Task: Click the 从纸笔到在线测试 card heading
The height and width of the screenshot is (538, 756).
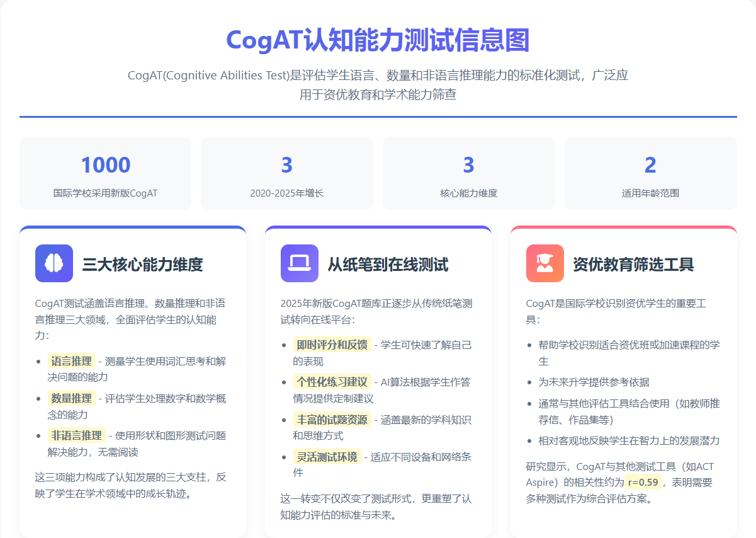Action: [388, 264]
